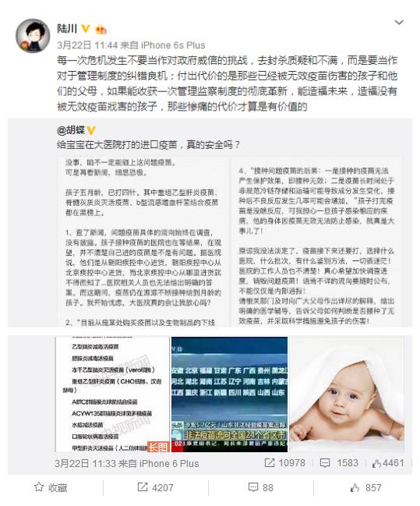Click the gold V verification badge beside 陆川
420x506 pixels.
pos(86,29)
